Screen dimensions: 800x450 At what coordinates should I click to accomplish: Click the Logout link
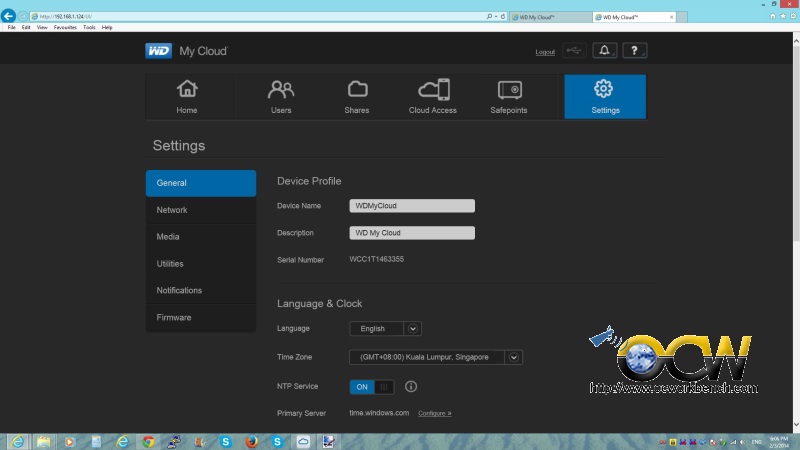[545, 52]
